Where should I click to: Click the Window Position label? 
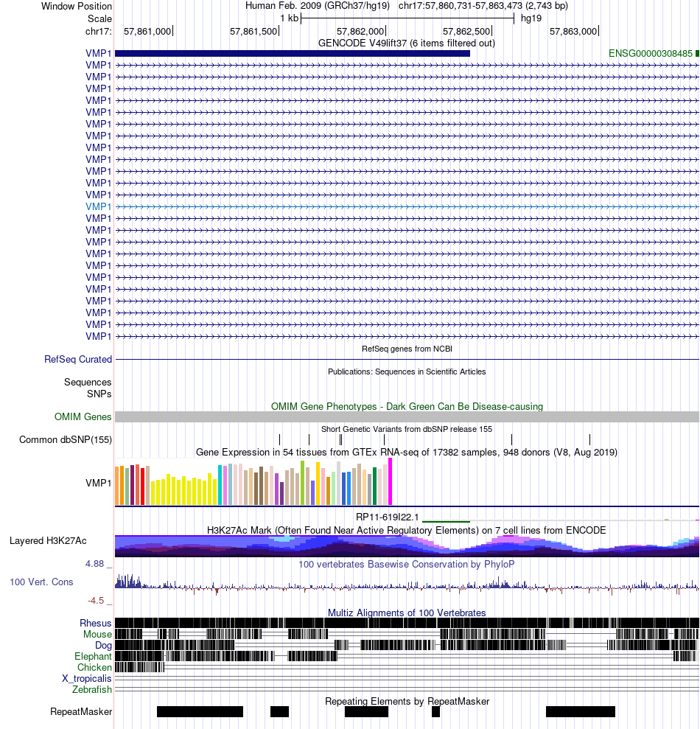coord(77,7)
